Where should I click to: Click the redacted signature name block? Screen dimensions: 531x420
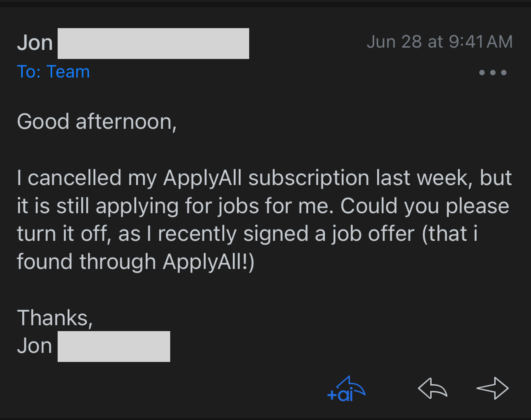point(114,346)
